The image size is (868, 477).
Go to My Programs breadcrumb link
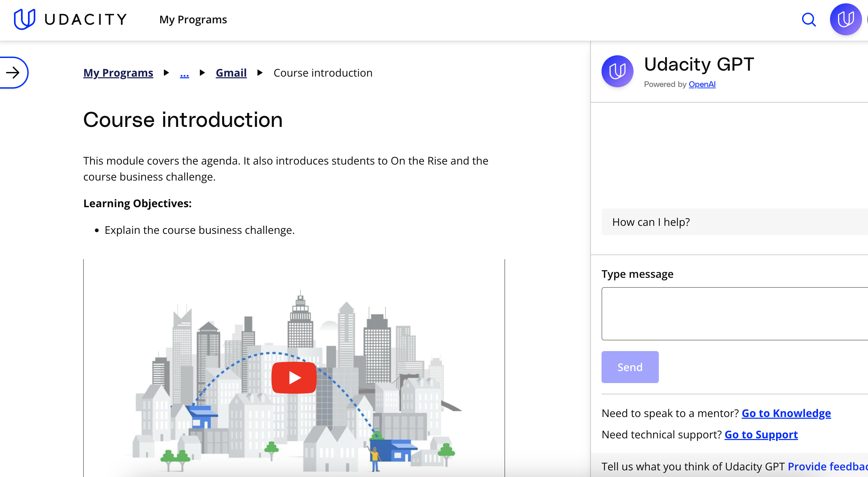click(x=118, y=73)
